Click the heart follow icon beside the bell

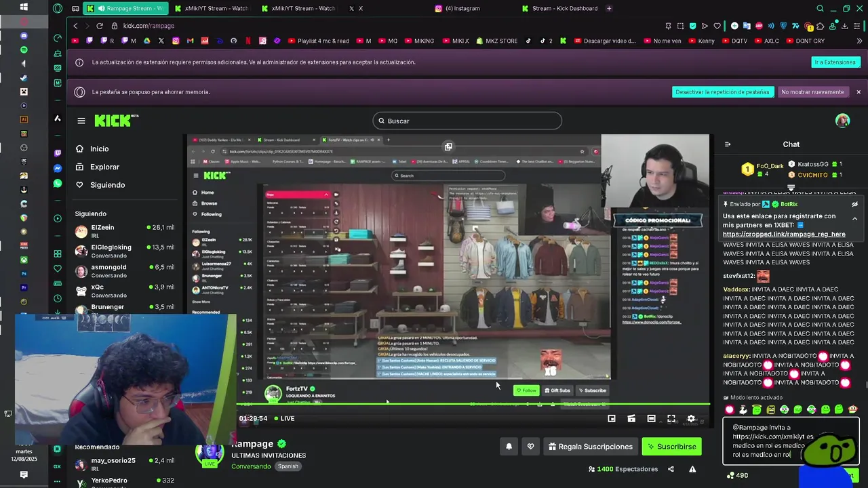tap(530, 447)
